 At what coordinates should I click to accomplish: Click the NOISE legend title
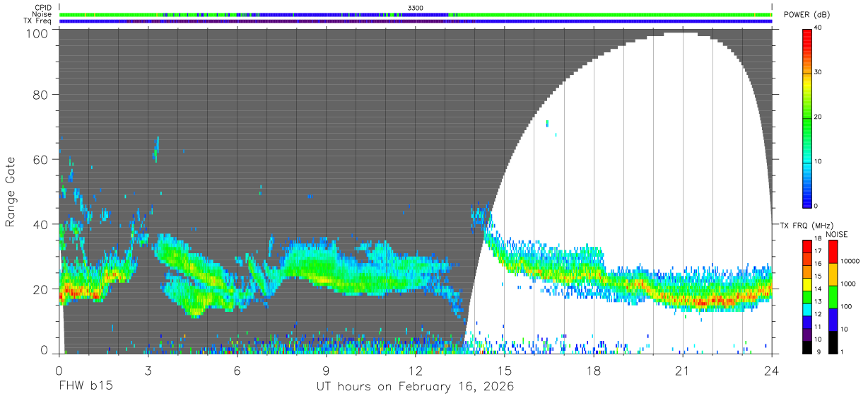point(836,234)
